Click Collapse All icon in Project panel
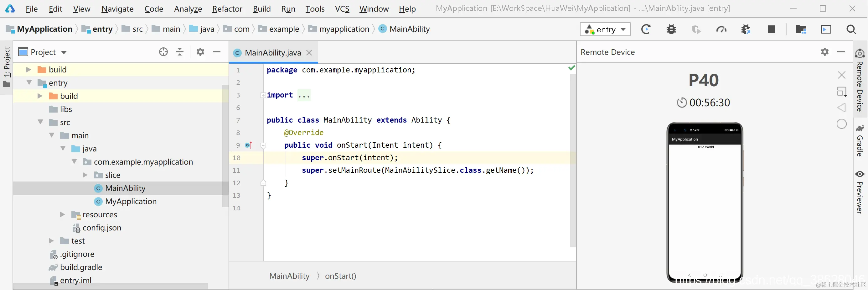This screenshot has width=868, height=290. tap(180, 52)
